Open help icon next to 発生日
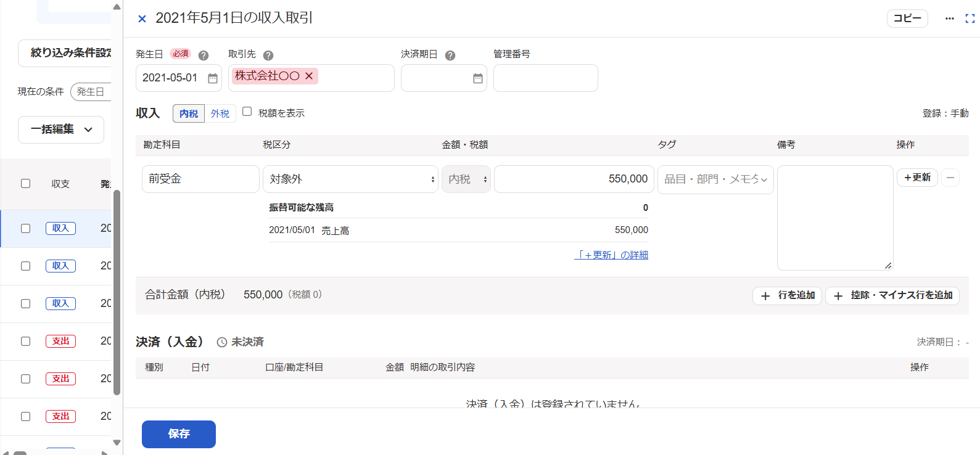The image size is (980, 455). click(204, 55)
